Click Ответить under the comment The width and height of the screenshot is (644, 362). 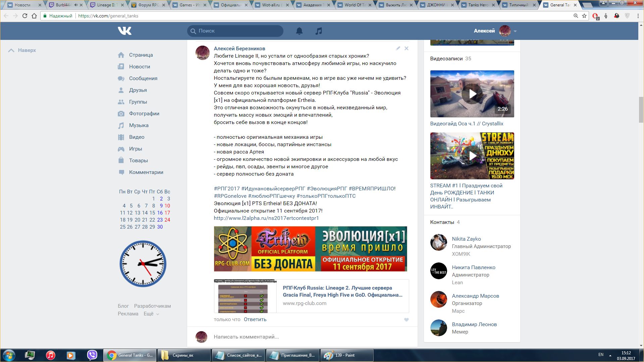[x=255, y=319]
